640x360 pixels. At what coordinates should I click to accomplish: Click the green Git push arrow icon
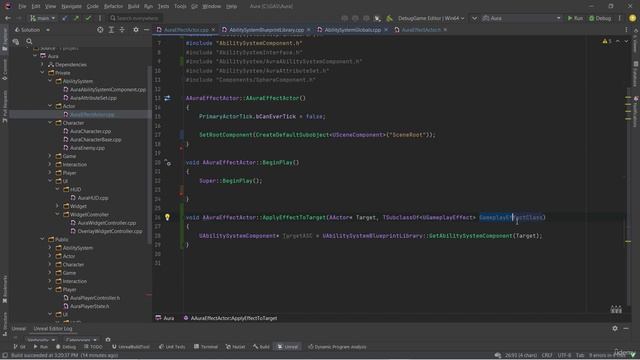click(76, 18)
